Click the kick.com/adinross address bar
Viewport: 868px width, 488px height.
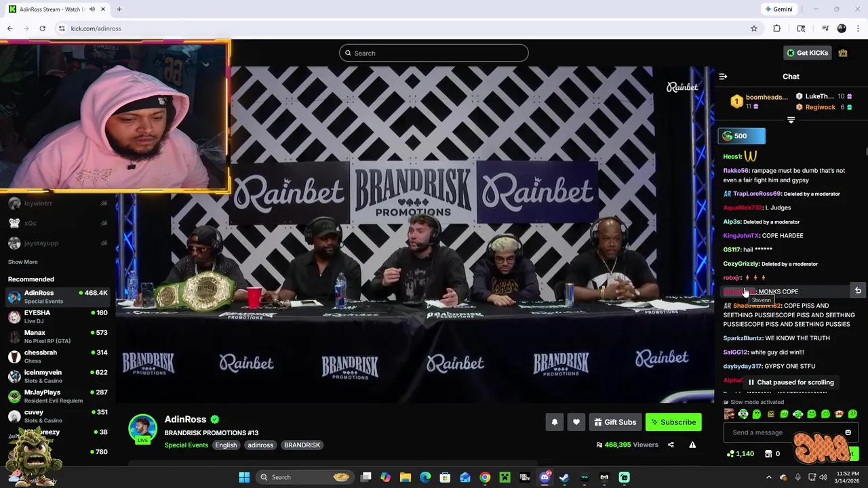(407, 28)
